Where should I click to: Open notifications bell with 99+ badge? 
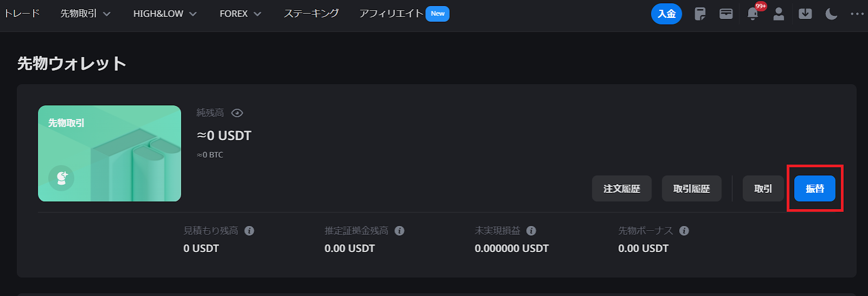pos(752,14)
